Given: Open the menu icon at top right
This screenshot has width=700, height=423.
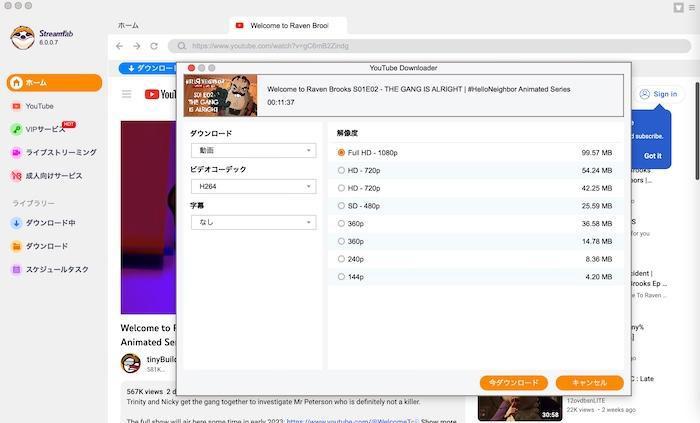Looking at the screenshot, I should click(x=692, y=8).
